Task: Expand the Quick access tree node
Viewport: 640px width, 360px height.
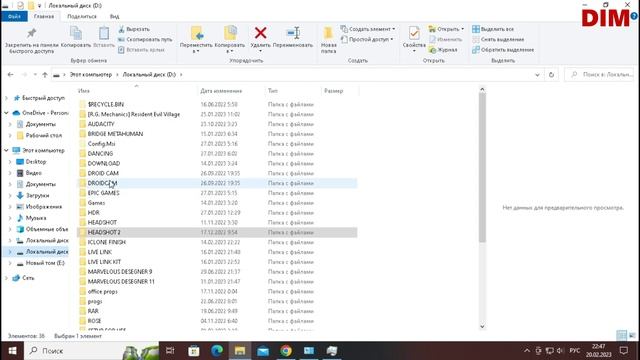Action: (6, 98)
